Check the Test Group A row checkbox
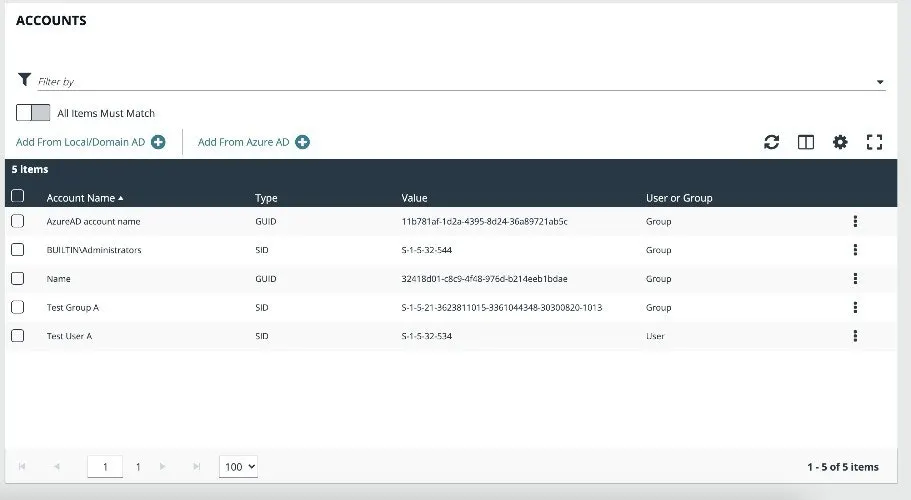The height and width of the screenshot is (500, 911). [17, 307]
